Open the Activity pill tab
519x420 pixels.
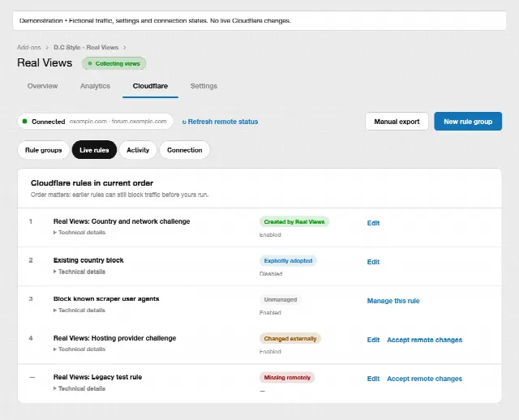click(x=138, y=150)
